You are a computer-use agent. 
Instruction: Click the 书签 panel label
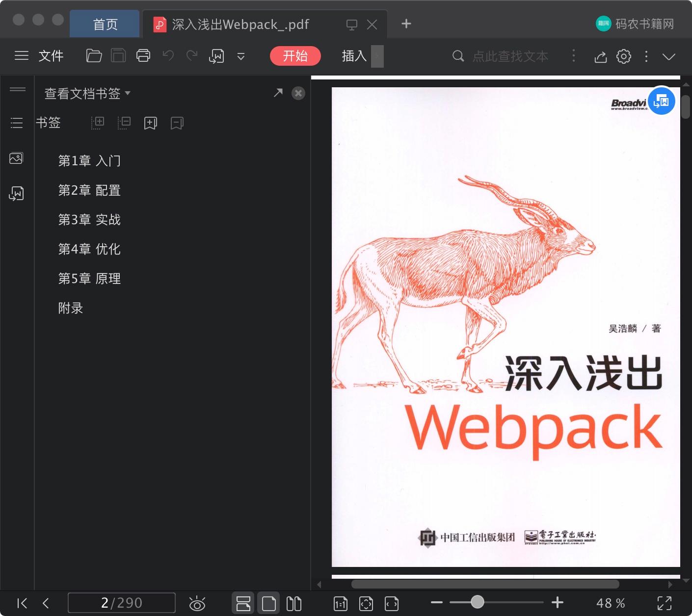pos(48,123)
